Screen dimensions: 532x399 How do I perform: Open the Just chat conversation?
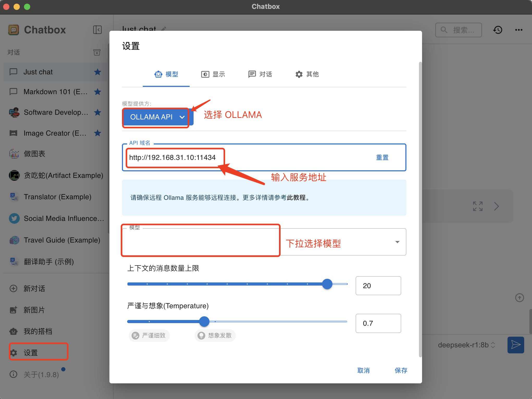coord(56,72)
